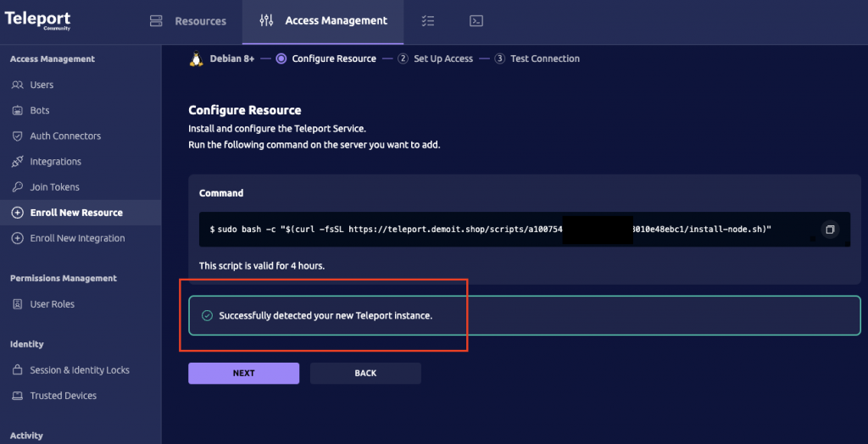Click the Integrations plug icon

pos(18,162)
